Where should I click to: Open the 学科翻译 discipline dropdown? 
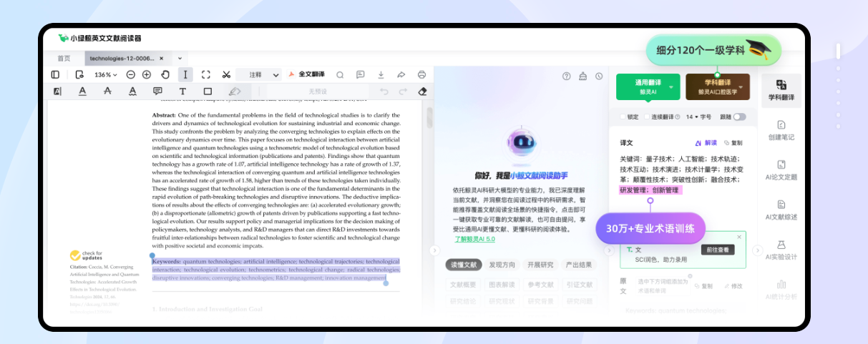click(718, 87)
